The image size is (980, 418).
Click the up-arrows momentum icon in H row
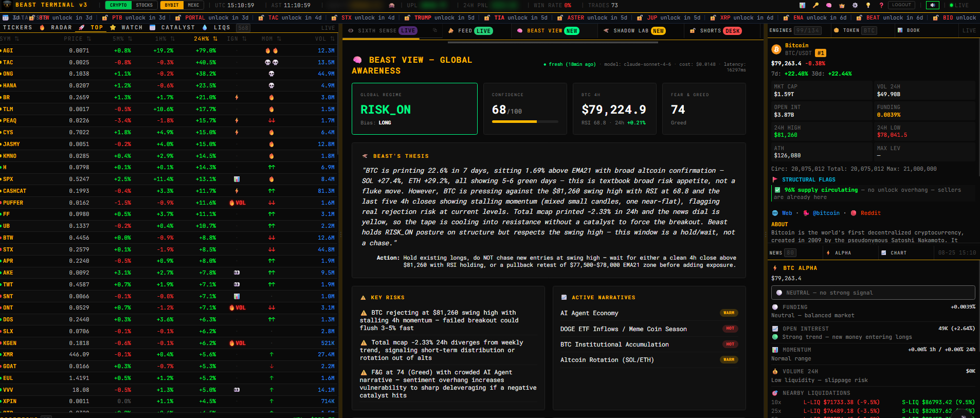point(271,167)
